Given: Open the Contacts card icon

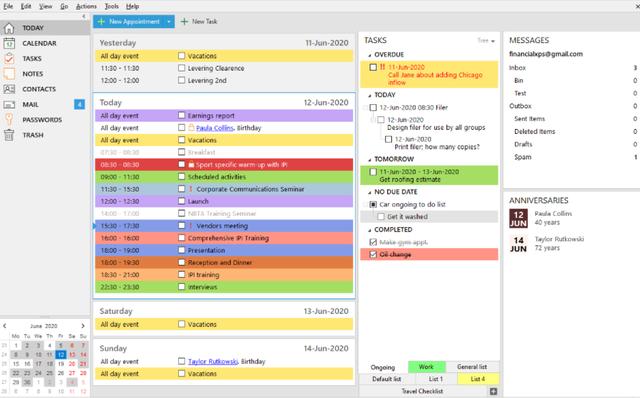Looking at the screenshot, I should coord(9,89).
